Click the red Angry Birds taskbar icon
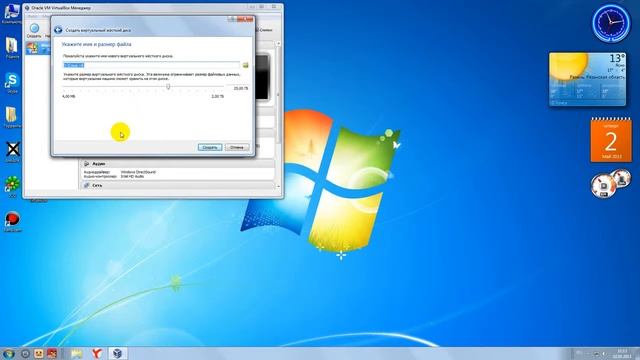This screenshot has width=640, height=360. [x=52, y=353]
